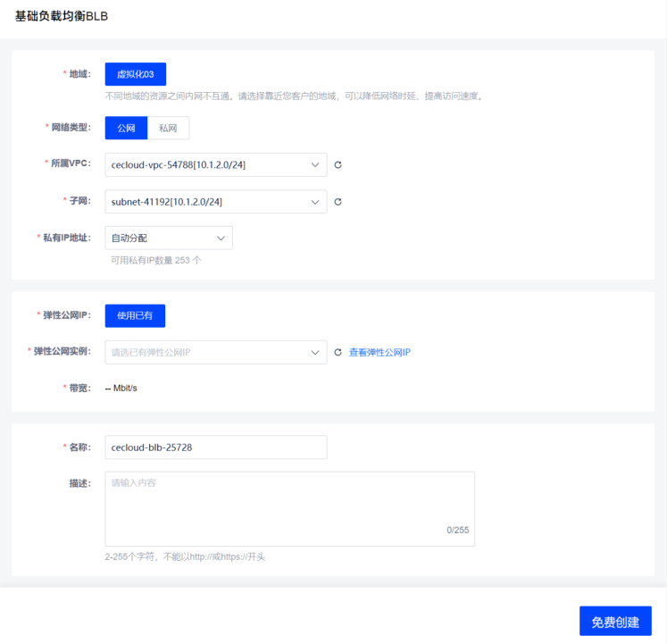Refresh the 弹性公网实例 list
Viewport: 667px width, 644px height.
338,353
